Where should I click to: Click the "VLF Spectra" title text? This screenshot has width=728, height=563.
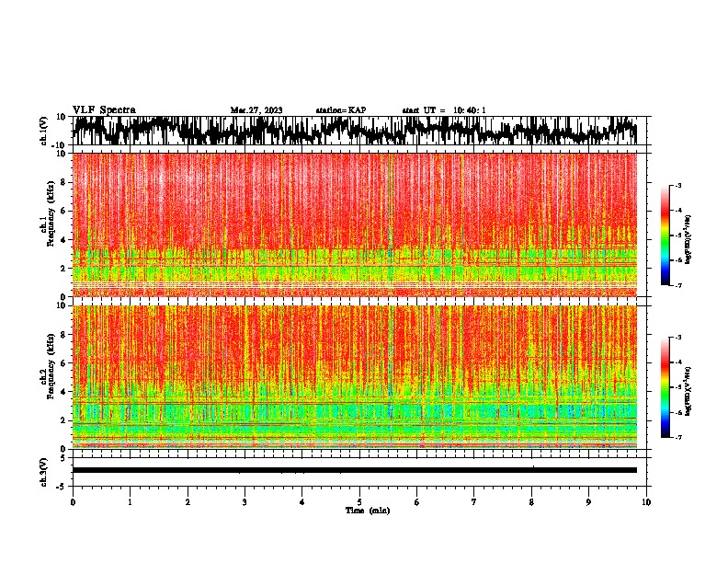tap(104, 110)
